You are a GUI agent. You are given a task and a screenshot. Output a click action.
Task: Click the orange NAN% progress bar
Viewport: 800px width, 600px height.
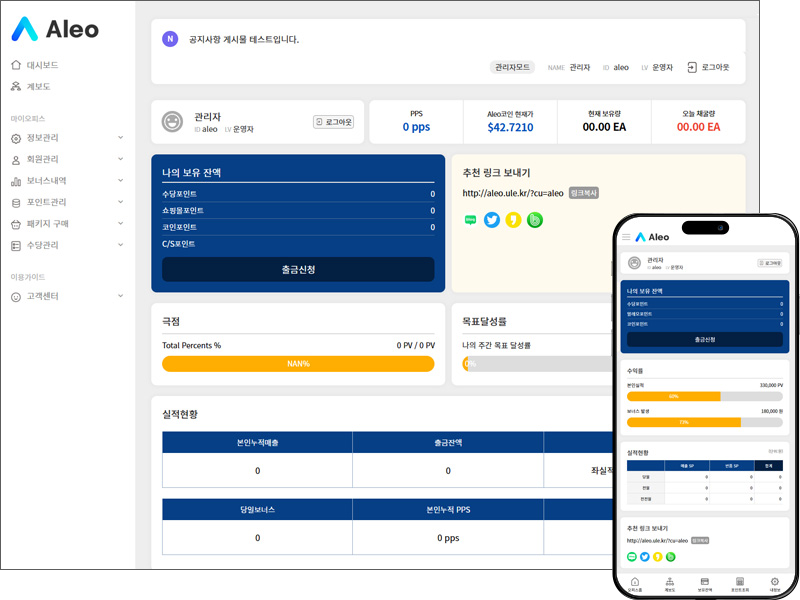298,364
